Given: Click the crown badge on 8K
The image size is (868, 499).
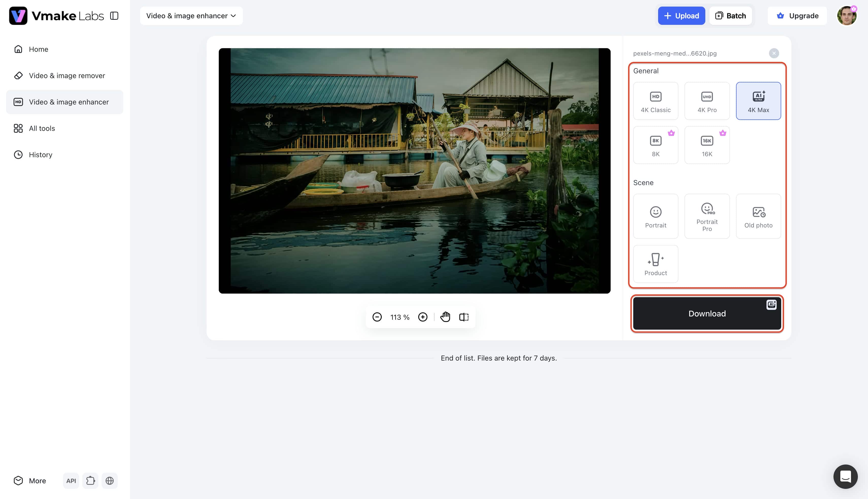Looking at the screenshot, I should coord(671,133).
